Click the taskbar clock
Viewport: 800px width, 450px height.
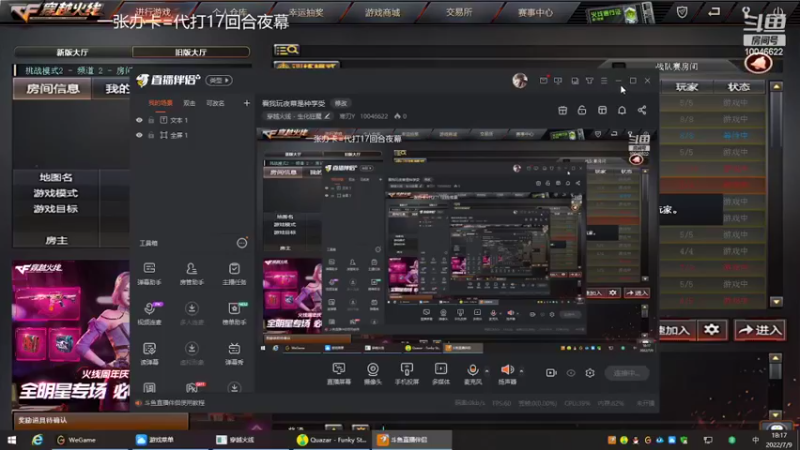click(x=779, y=440)
